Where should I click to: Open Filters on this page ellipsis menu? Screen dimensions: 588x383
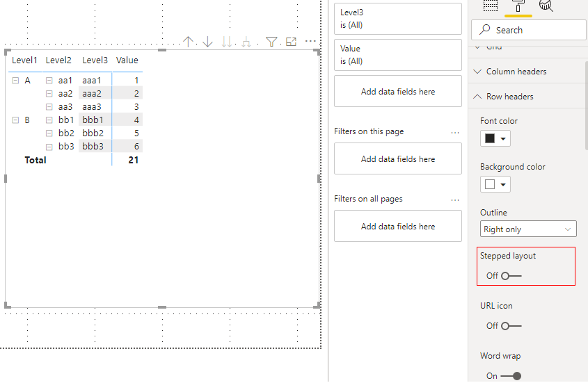click(455, 133)
